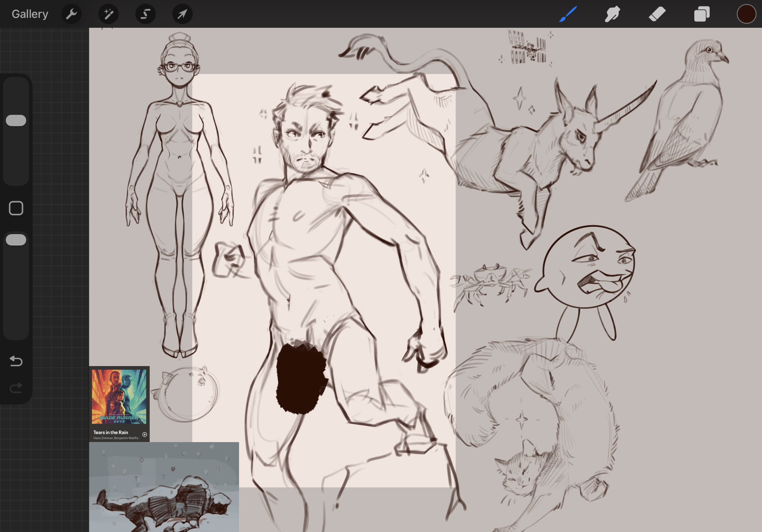Click the Blade Runner 2049 album cover
762x532 pixels.
click(x=119, y=396)
